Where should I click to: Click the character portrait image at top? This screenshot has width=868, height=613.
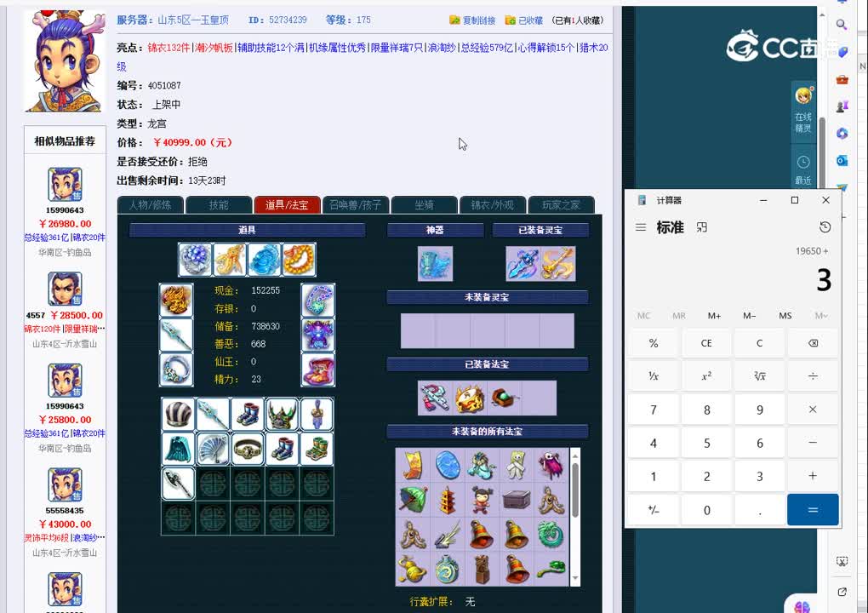(65, 61)
